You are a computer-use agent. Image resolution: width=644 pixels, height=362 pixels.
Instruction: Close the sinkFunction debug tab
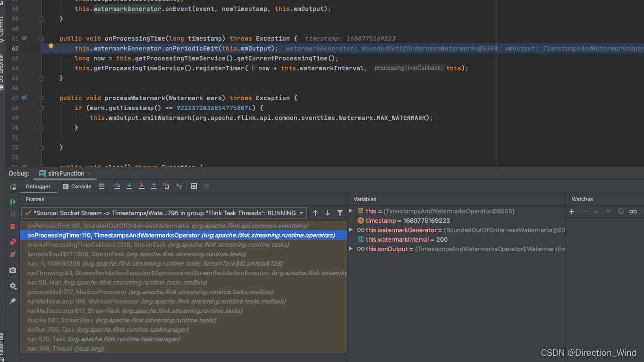(x=90, y=174)
